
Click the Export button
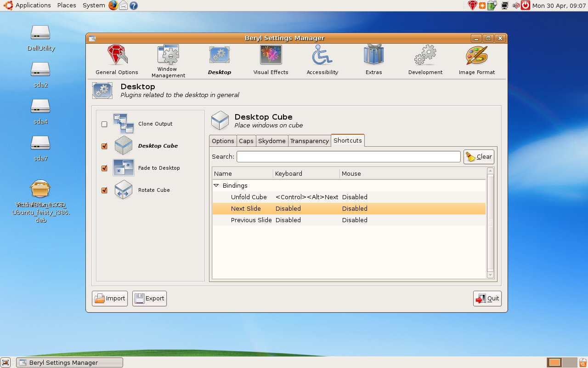[149, 299]
